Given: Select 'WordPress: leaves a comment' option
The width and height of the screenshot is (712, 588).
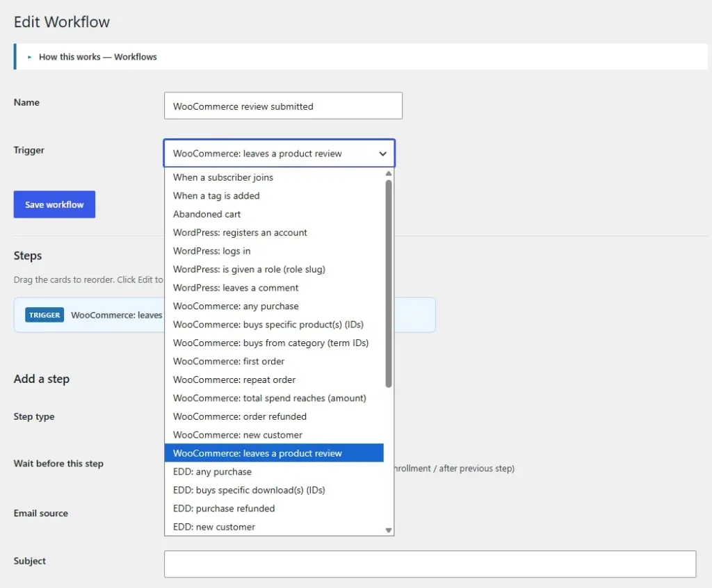Looking at the screenshot, I should [274, 288].
